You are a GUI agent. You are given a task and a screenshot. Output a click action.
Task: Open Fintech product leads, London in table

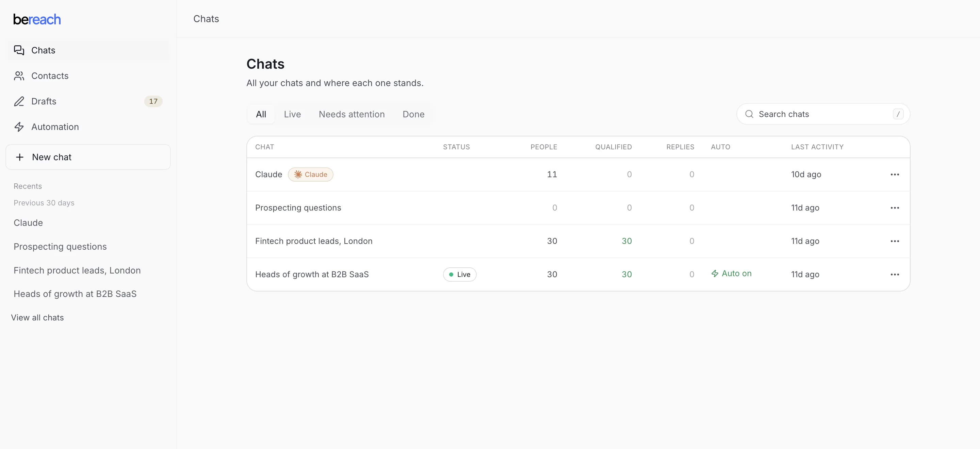point(578,241)
